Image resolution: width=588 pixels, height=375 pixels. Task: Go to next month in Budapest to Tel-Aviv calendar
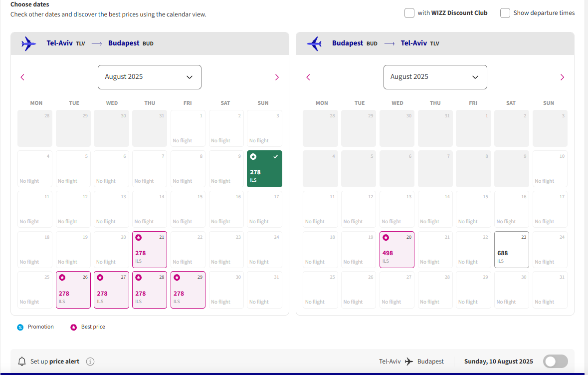tap(562, 77)
